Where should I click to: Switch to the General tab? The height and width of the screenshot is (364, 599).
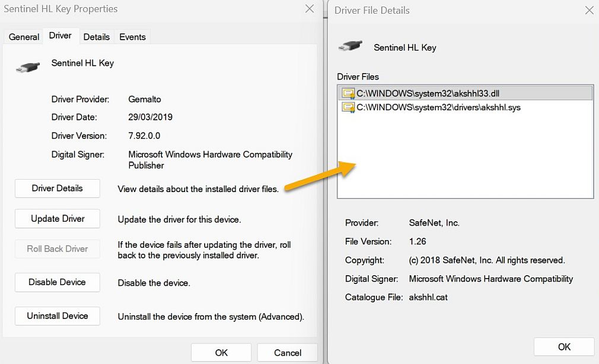pos(24,37)
